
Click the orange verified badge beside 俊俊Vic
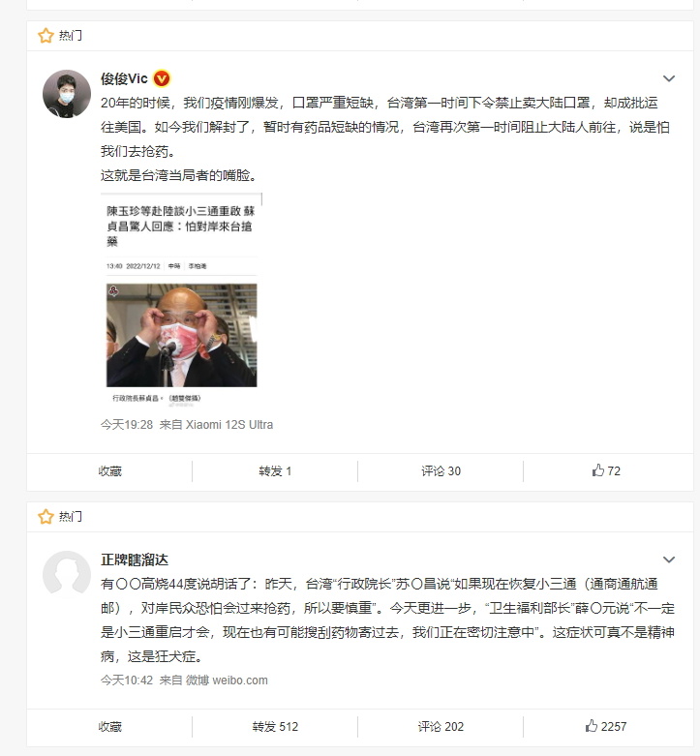(x=162, y=78)
